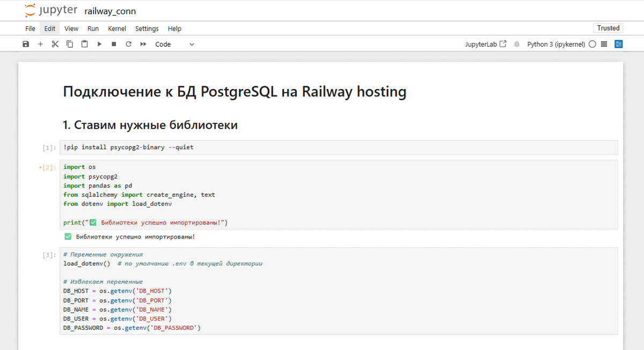
Task: Rename the notebook title railway_conn
Action: pyautogui.click(x=110, y=11)
